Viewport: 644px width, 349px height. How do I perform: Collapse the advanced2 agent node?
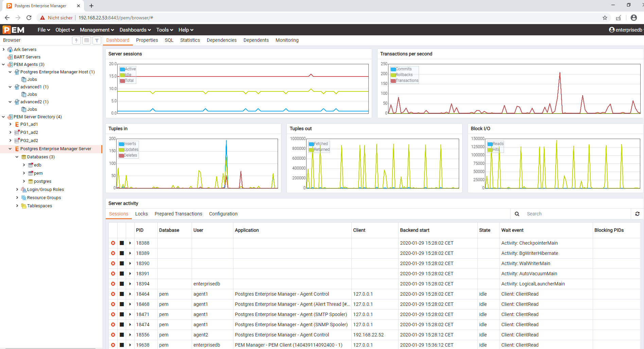pyautogui.click(x=10, y=102)
